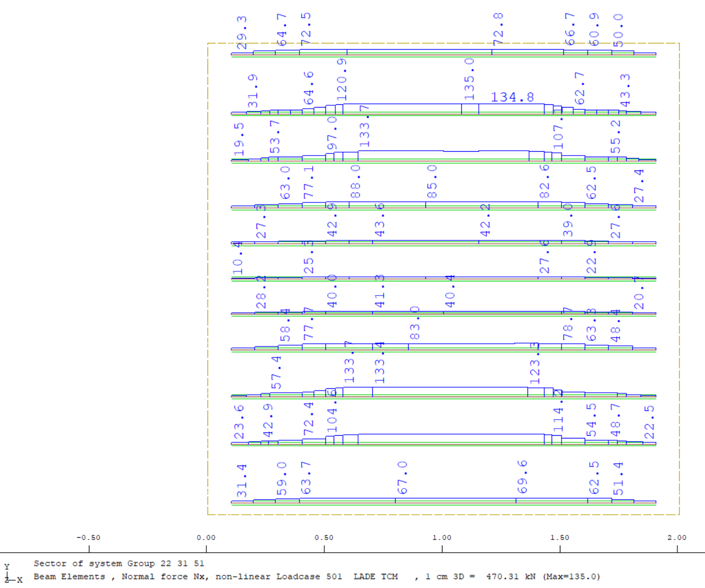
Task: Select the 72.8 label on top beam
Action: pos(498,28)
